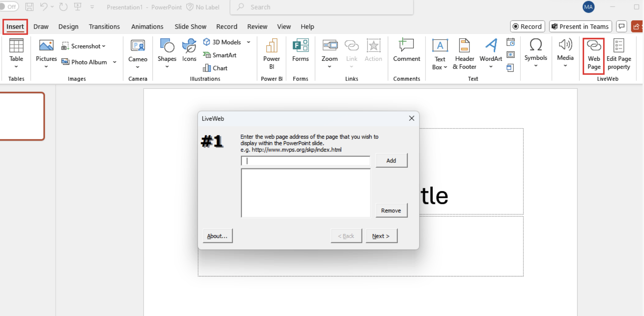Click the Search box in title bar
This screenshot has height=316, width=644.
click(x=322, y=7)
